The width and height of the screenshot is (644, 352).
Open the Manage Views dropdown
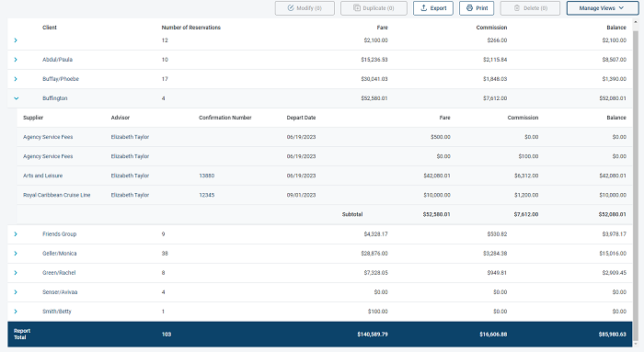[x=603, y=7]
